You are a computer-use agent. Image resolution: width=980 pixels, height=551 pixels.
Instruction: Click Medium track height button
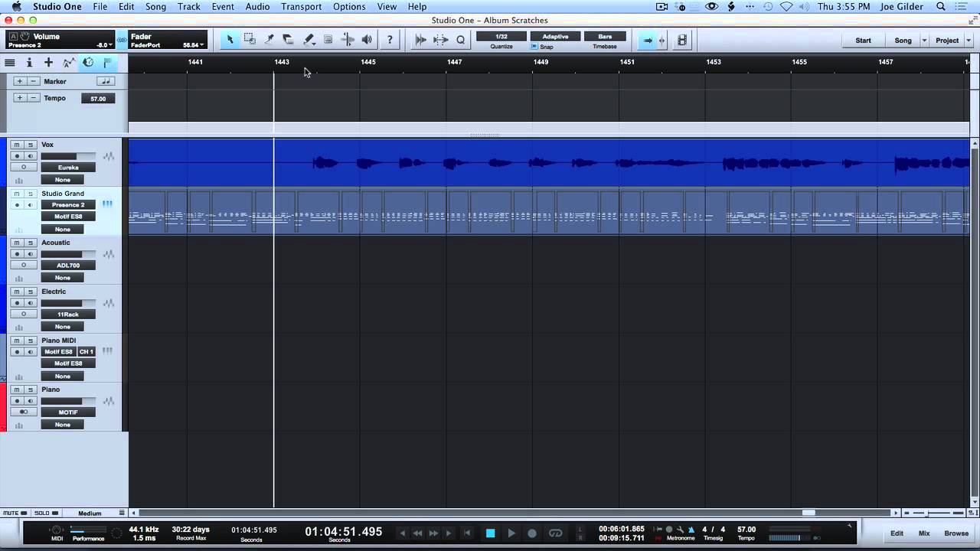(90, 513)
